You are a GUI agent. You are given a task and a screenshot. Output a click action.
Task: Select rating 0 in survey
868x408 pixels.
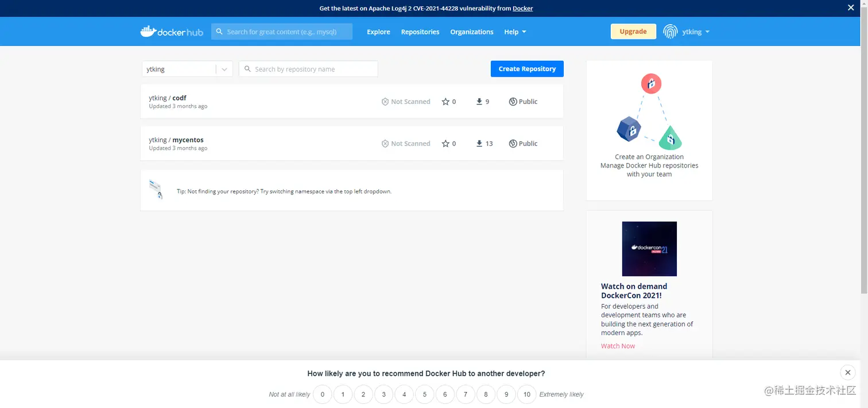click(323, 394)
